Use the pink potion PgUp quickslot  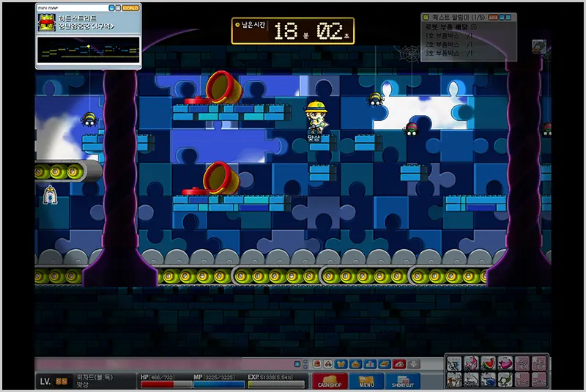click(505, 363)
